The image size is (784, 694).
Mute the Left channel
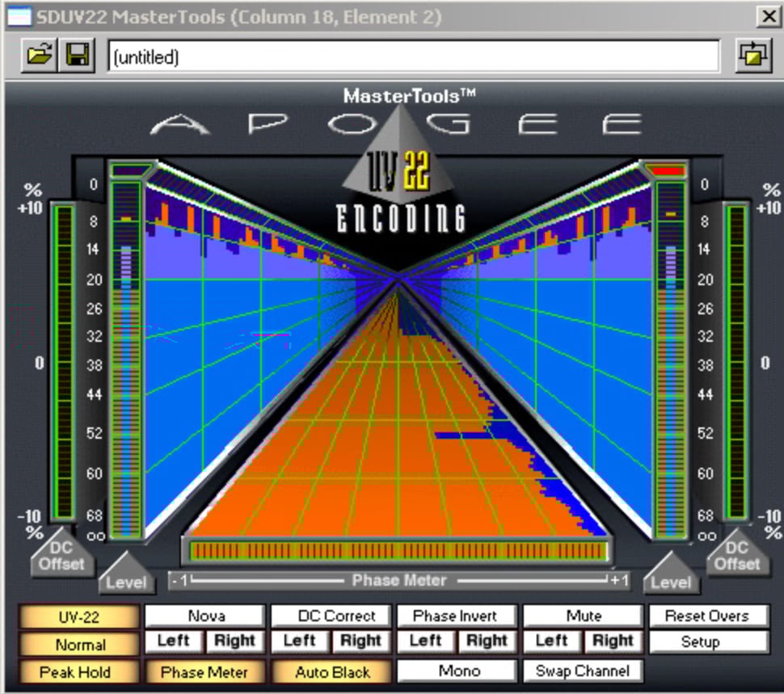[551, 641]
